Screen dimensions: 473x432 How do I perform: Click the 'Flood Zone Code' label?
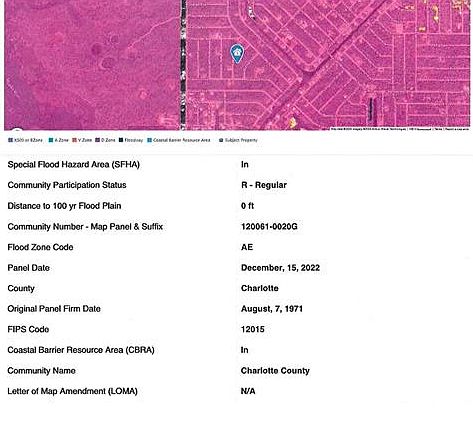[x=40, y=247]
